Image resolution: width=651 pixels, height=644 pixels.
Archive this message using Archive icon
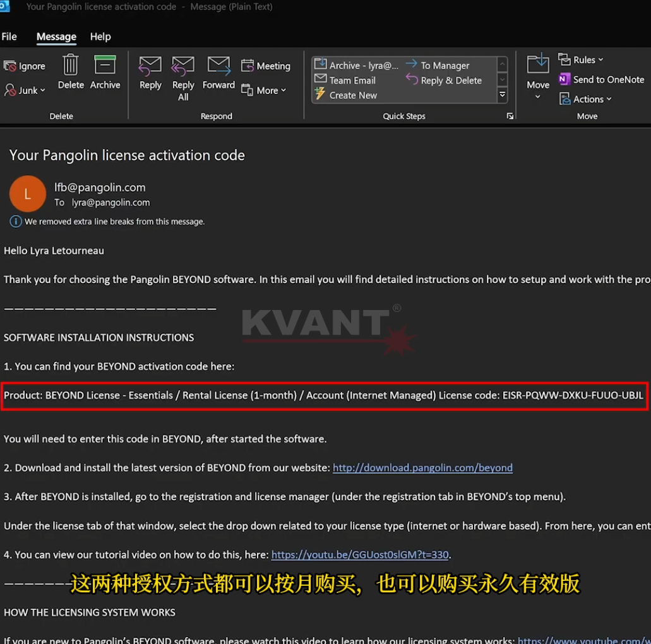(105, 72)
